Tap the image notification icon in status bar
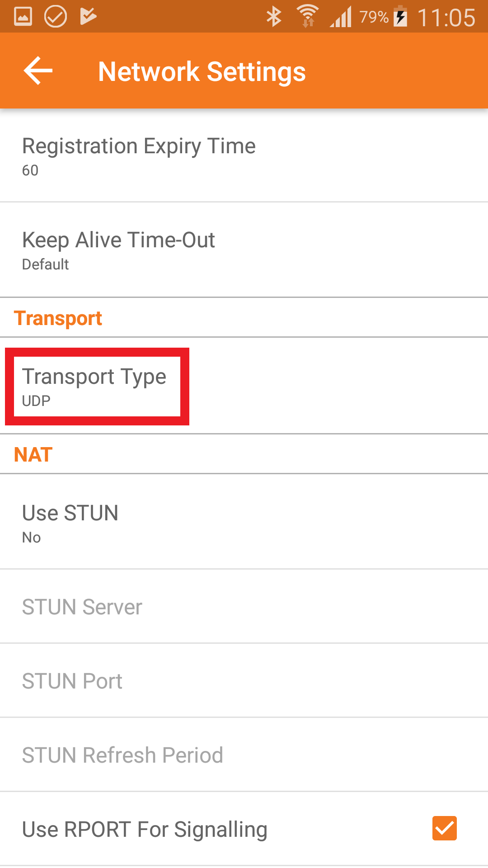The width and height of the screenshot is (488, 868). 23,17
